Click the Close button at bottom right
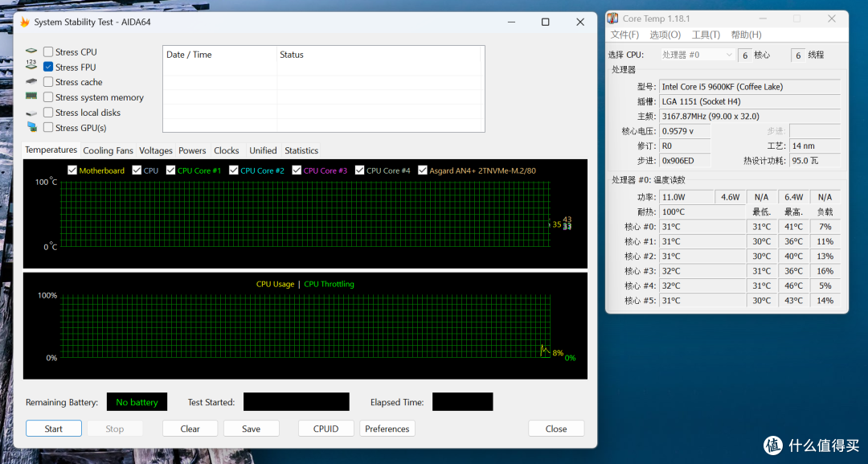The image size is (868, 464). click(556, 429)
